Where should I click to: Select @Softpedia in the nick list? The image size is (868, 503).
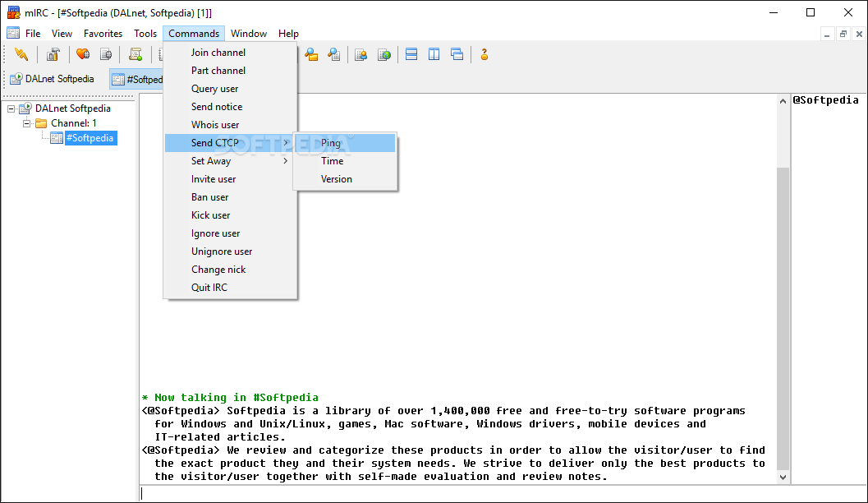[825, 99]
